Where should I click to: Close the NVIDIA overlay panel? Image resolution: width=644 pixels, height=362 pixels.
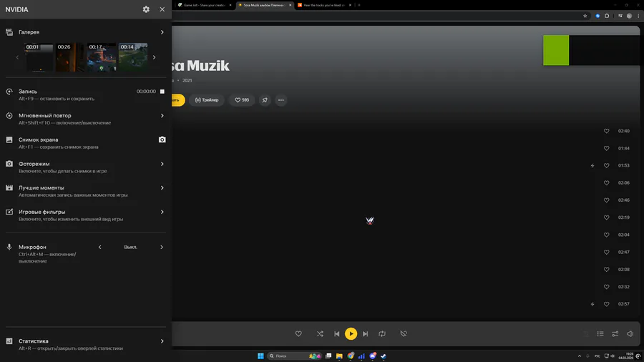(162, 9)
